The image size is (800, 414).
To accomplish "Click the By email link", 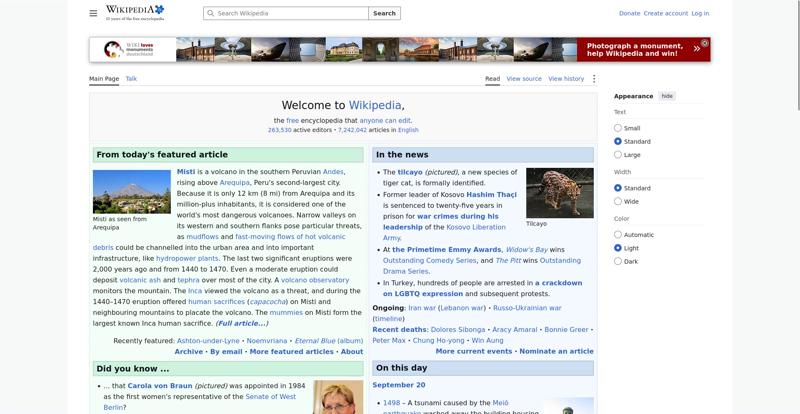I will (226, 352).
